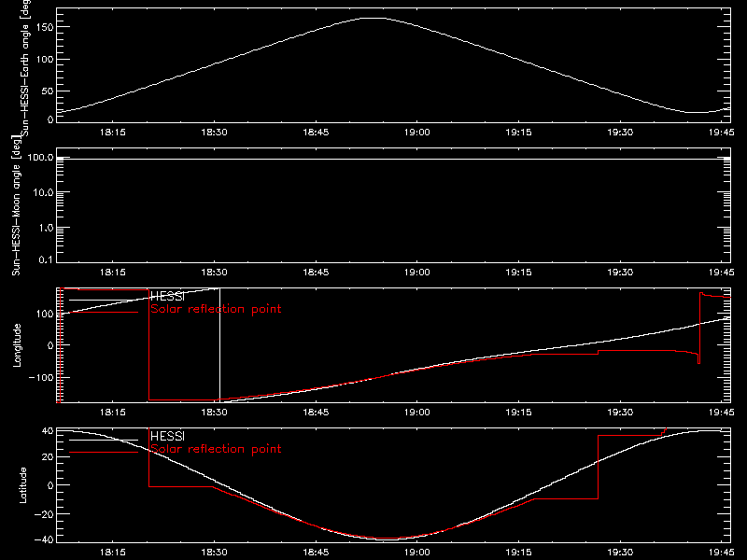Click white HESSI legend line in Longitude plot
Viewport: 747px width, 560px height.
click(x=104, y=300)
